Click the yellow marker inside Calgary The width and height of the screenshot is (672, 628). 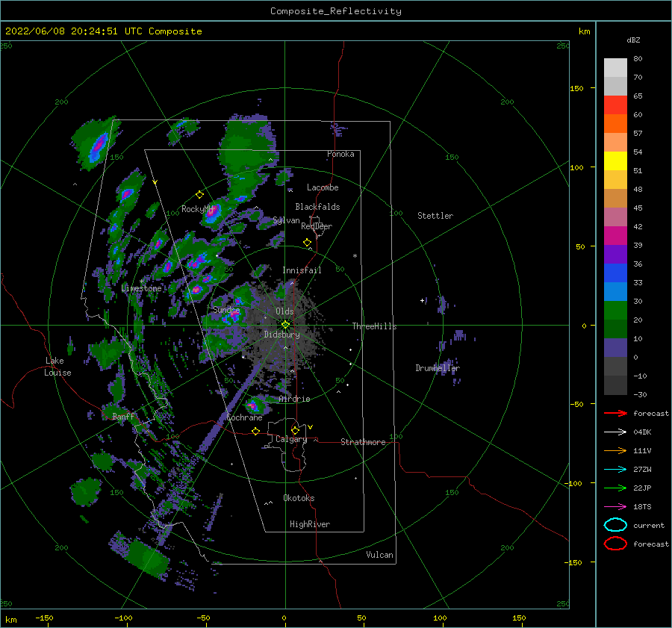pyautogui.click(x=295, y=430)
